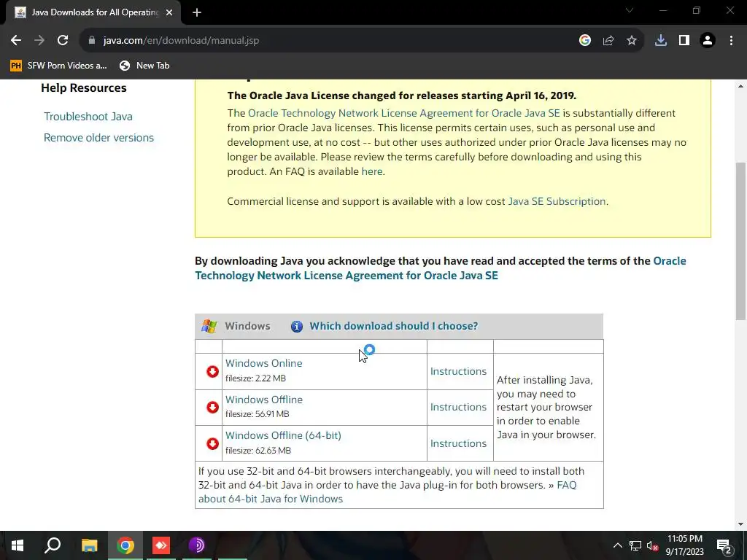Image resolution: width=747 pixels, height=560 pixels.
Task: Bookmark this page with star icon
Action: coord(632,41)
